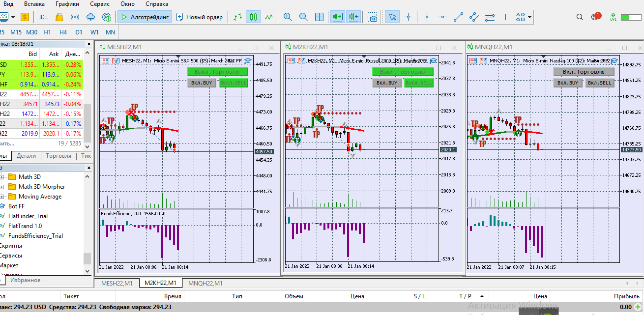Click the Новый ордер button
The width and height of the screenshot is (644, 315).
coord(200,17)
